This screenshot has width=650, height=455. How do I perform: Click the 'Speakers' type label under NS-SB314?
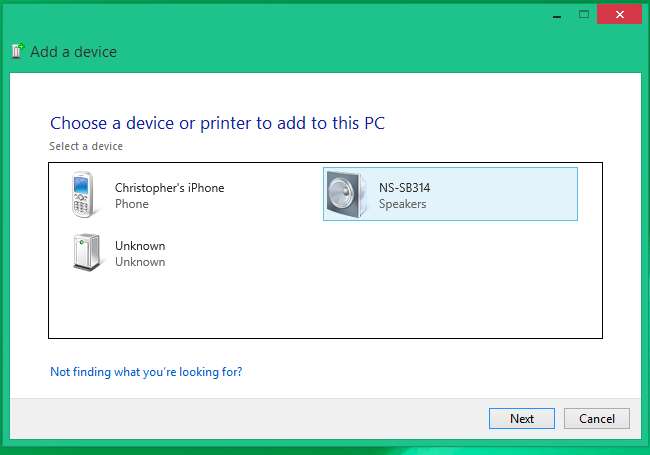coord(402,204)
